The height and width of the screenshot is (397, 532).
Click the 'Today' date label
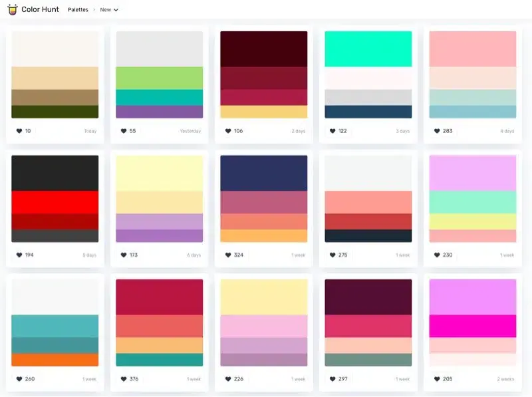(x=90, y=131)
